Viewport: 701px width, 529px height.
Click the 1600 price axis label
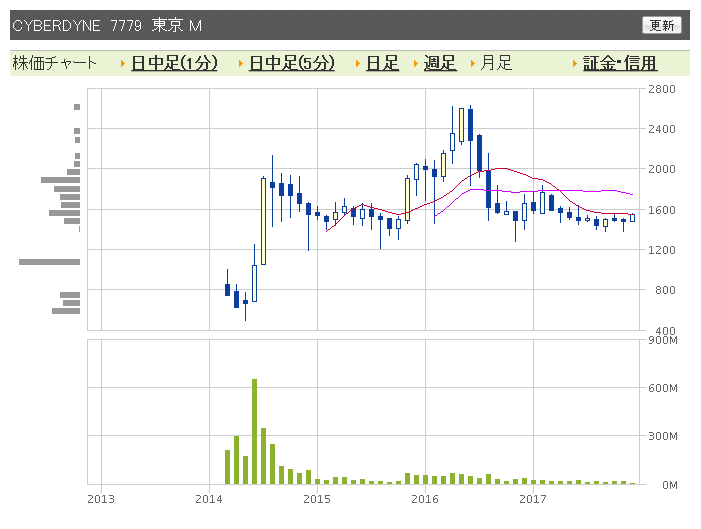click(x=662, y=210)
